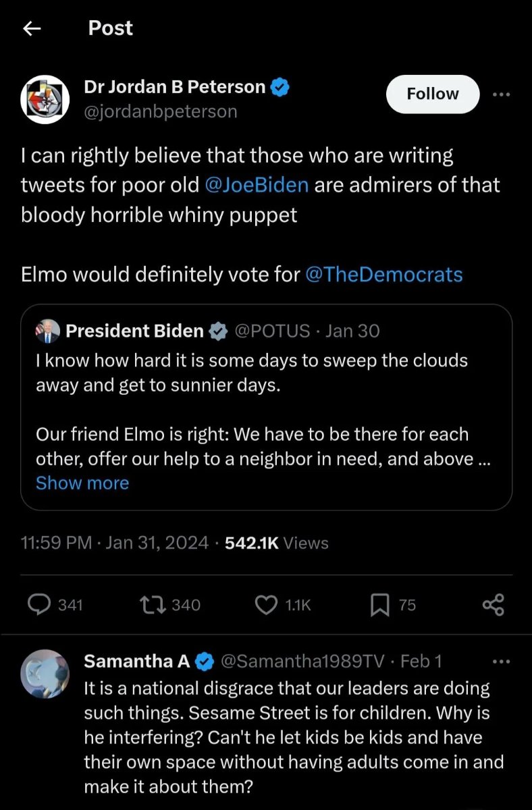
Task: Tap the share icon
Action: point(494,605)
